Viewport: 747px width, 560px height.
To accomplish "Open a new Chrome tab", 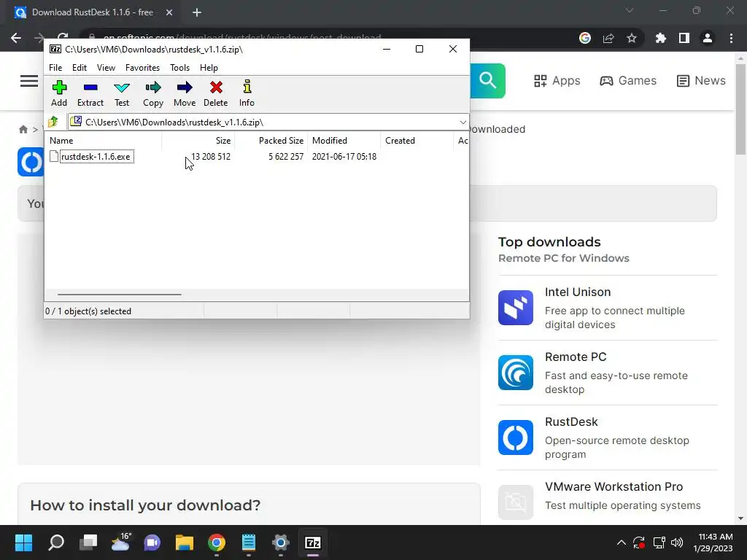I will coord(197,13).
